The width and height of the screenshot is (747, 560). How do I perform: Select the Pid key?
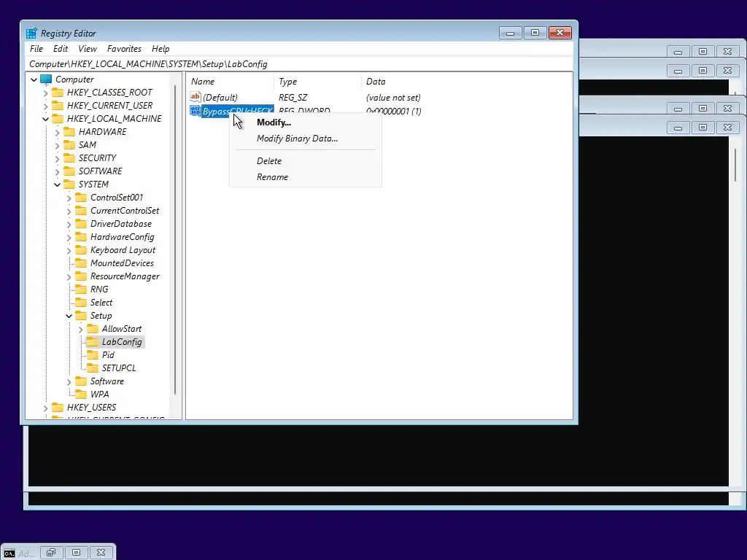[x=108, y=355]
